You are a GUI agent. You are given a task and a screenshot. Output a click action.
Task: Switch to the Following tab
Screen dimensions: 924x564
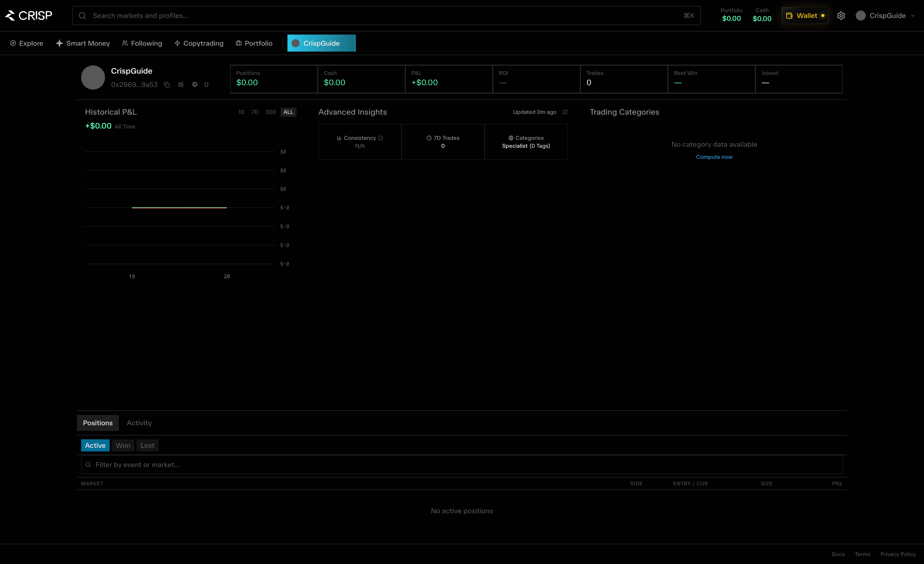pos(142,43)
